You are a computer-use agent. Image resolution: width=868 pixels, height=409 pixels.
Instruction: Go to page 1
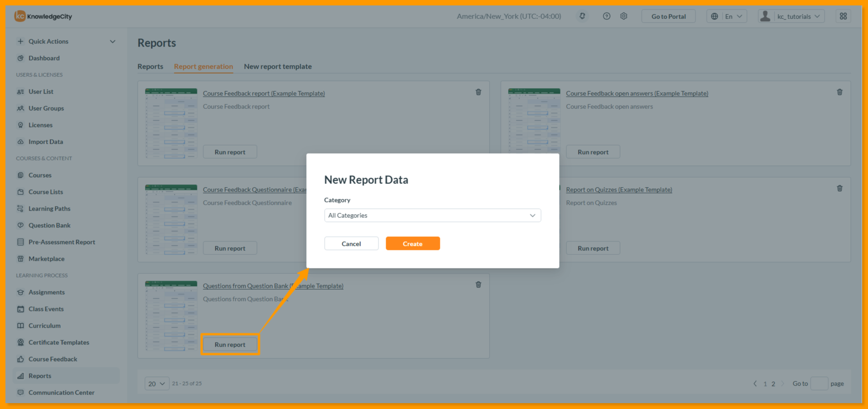(765, 384)
